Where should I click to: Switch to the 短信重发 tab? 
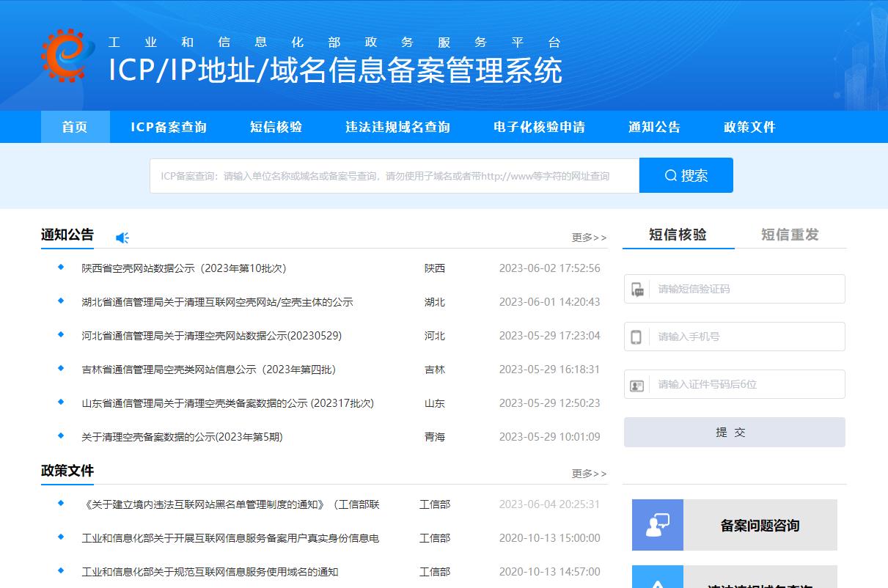(x=790, y=235)
